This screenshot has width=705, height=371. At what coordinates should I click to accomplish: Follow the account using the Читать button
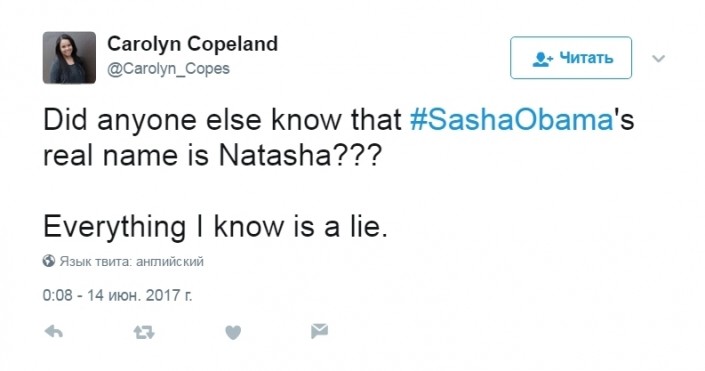[x=571, y=58]
